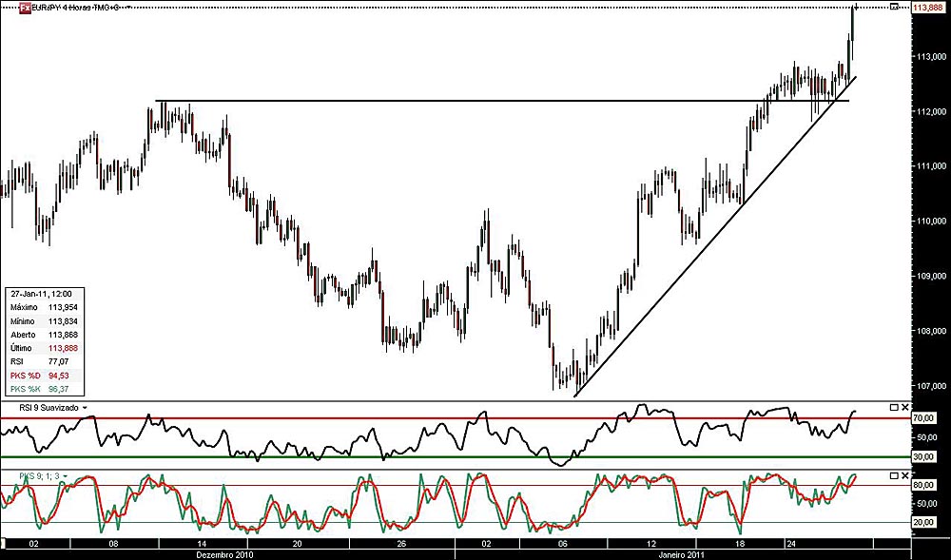Close the PKS stochastic panel

pyautogui.click(x=905, y=475)
